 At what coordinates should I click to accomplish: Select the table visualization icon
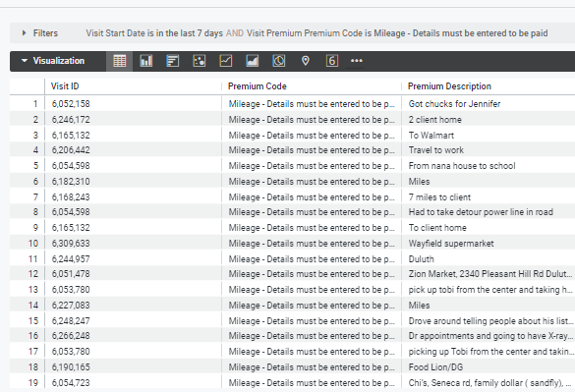pyautogui.click(x=120, y=61)
